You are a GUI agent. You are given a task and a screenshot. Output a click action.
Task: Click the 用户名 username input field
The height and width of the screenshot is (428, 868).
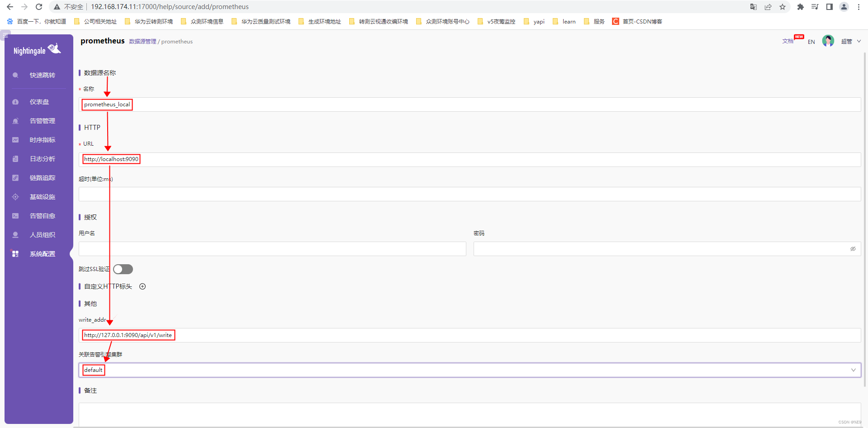272,249
